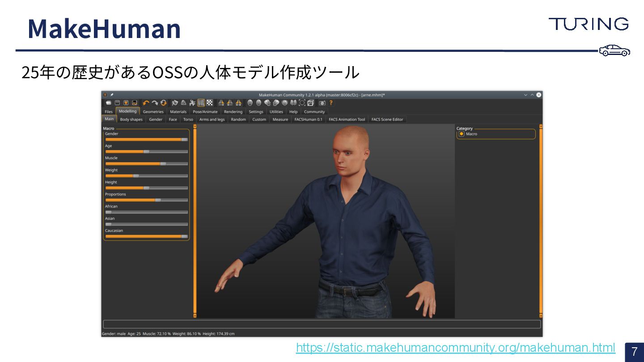Toggle the checkerboard background icon
The height and width of the screenshot is (362, 644).
(210, 103)
